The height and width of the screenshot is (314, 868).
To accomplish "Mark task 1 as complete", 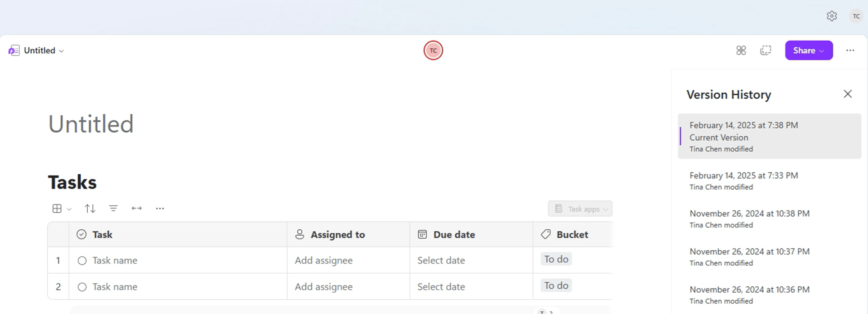I will click(82, 260).
